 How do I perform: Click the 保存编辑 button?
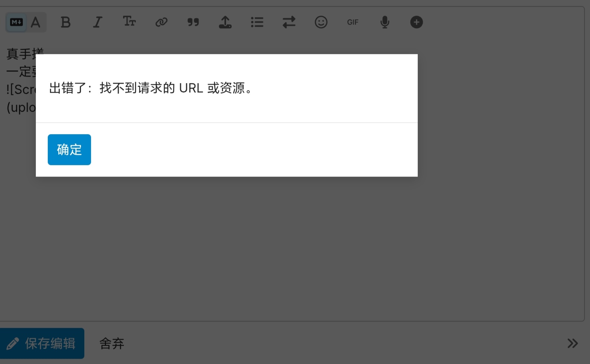[42, 343]
